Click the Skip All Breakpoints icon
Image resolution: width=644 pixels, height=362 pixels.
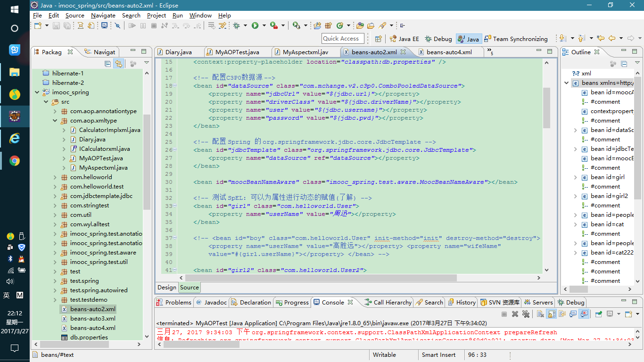(x=117, y=25)
